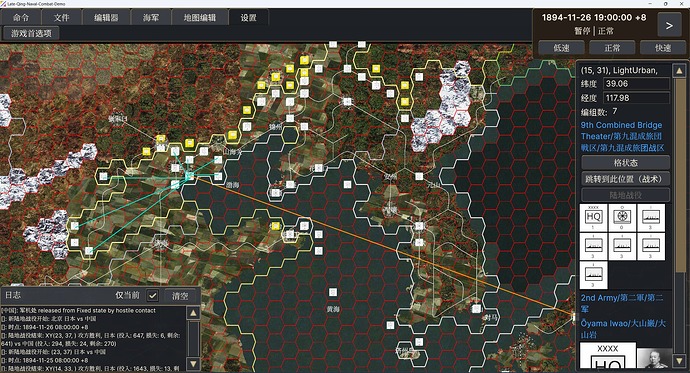Click the 经度 longitude field showing 117.98
690x373 pixels.
click(636, 98)
